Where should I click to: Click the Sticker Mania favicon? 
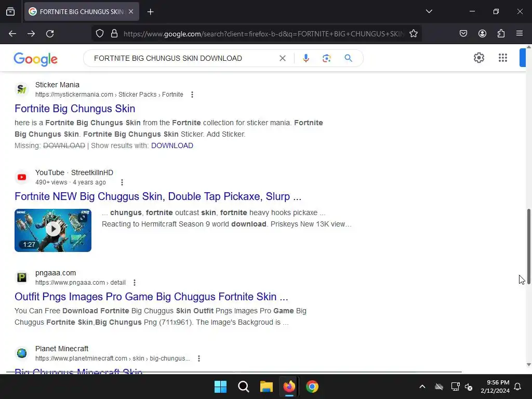[x=22, y=89]
